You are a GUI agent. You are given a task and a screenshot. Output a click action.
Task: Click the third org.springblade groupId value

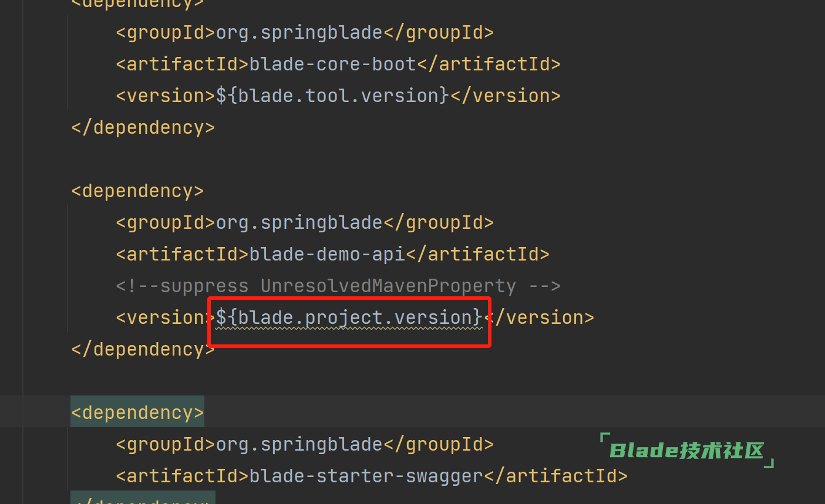[299, 444]
